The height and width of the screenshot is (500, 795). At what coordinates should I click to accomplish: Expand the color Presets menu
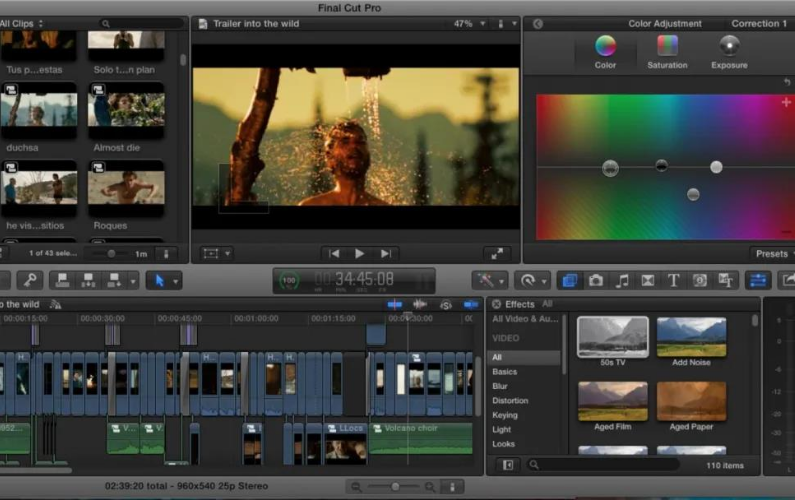click(773, 254)
